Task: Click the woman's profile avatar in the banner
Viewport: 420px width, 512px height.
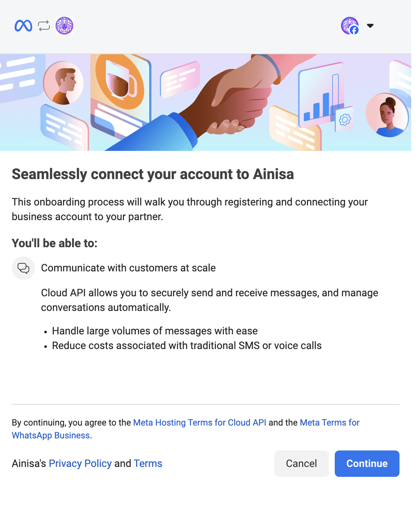Action: [x=387, y=115]
